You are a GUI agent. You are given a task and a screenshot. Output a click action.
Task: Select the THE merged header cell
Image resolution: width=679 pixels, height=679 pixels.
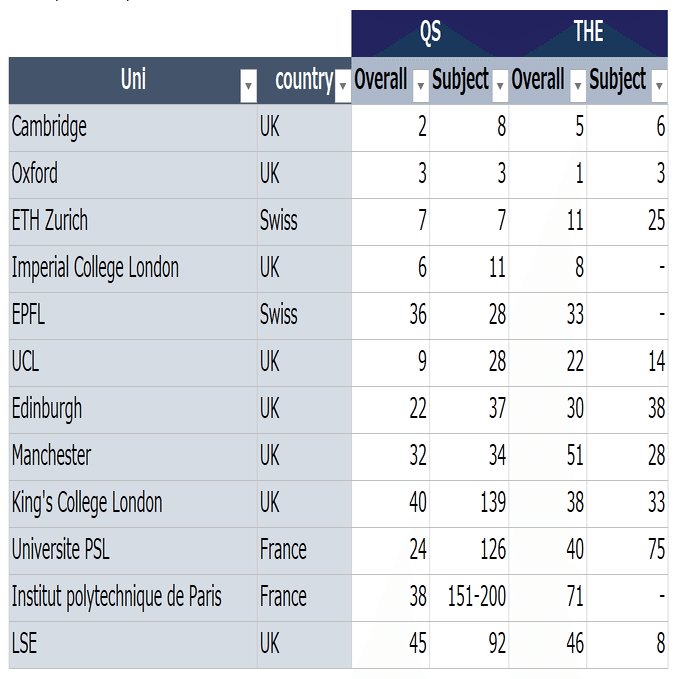(588, 33)
